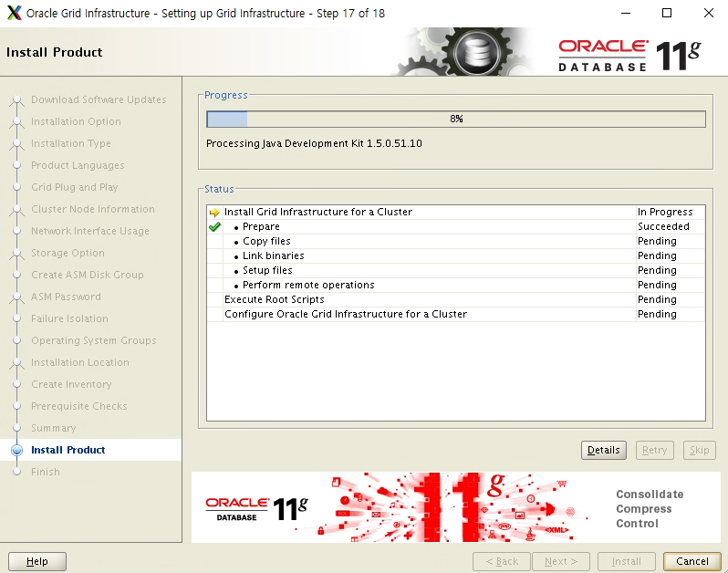Screen dimensions: 728x573
Task: Select Create Inventory step in sidebar
Action: 71,384
